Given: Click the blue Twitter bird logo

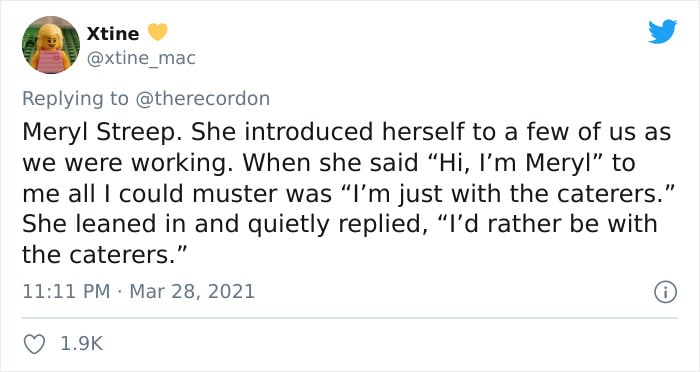Looking at the screenshot, I should click(x=662, y=31).
